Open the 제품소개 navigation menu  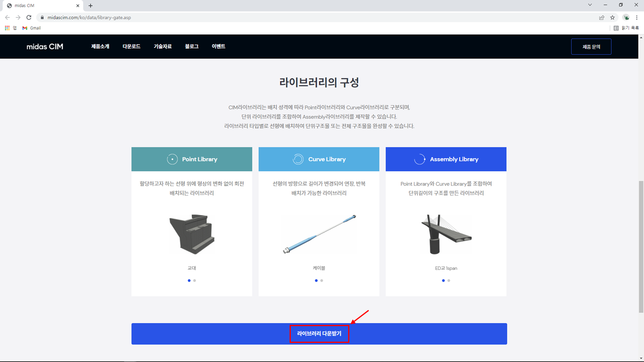click(100, 46)
